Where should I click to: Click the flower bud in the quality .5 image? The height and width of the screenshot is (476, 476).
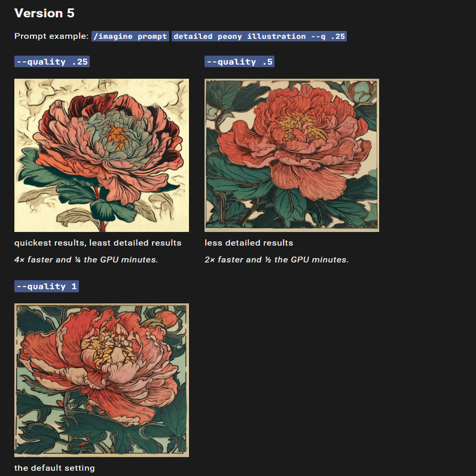pyautogui.click(x=361, y=91)
